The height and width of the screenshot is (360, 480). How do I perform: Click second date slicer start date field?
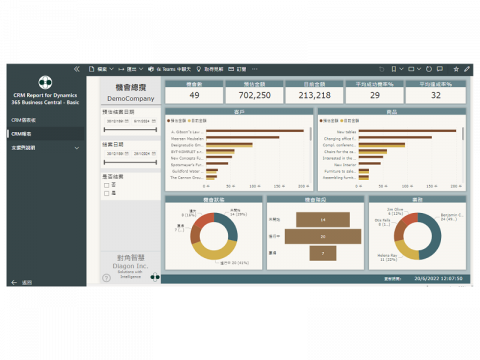tap(115, 154)
